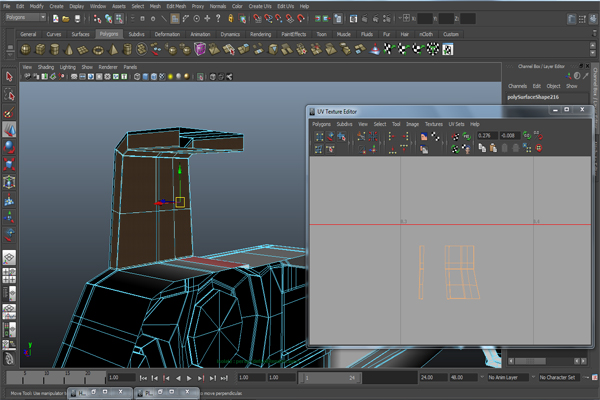Click the lock icon in status line

(x=231, y=18)
